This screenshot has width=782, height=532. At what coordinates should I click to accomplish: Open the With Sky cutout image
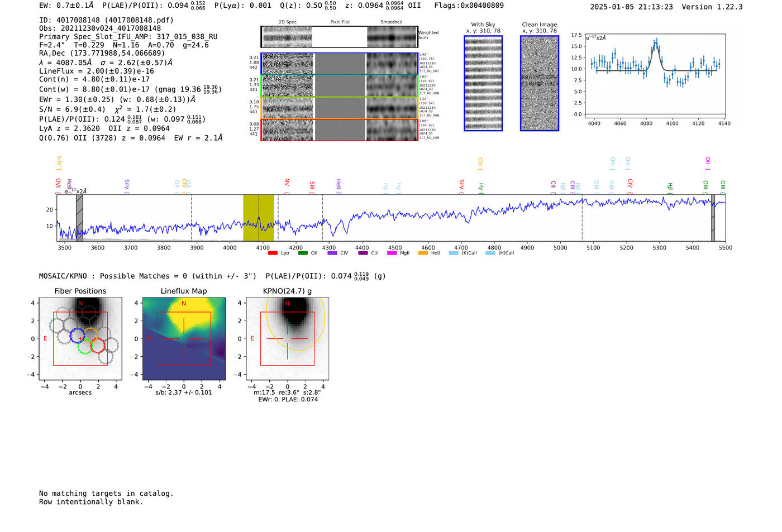click(x=483, y=83)
